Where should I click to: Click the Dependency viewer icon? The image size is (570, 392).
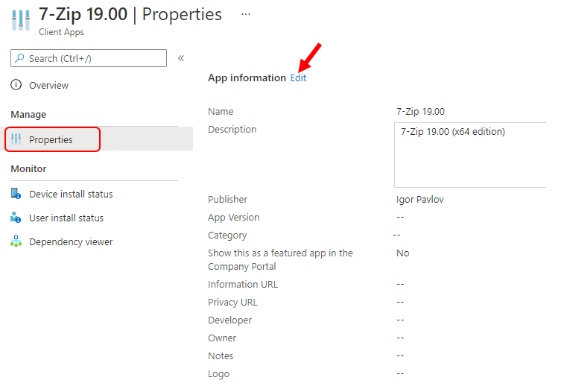pos(16,241)
